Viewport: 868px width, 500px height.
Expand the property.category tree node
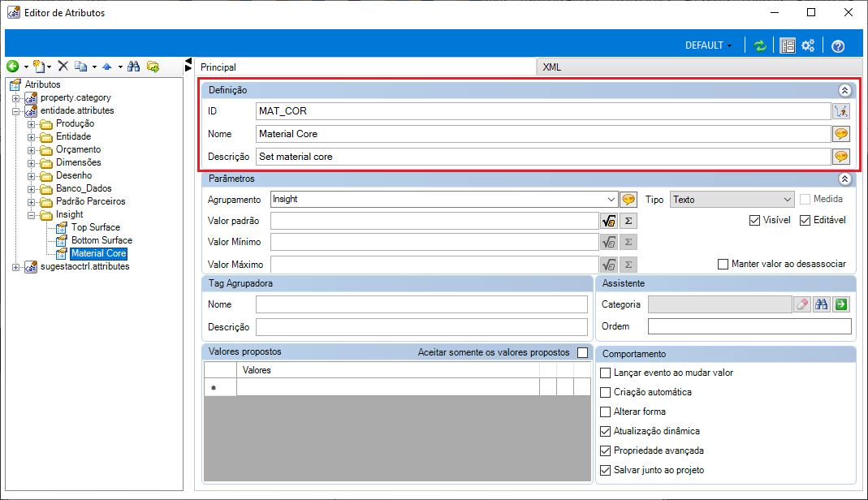pyautogui.click(x=16, y=98)
